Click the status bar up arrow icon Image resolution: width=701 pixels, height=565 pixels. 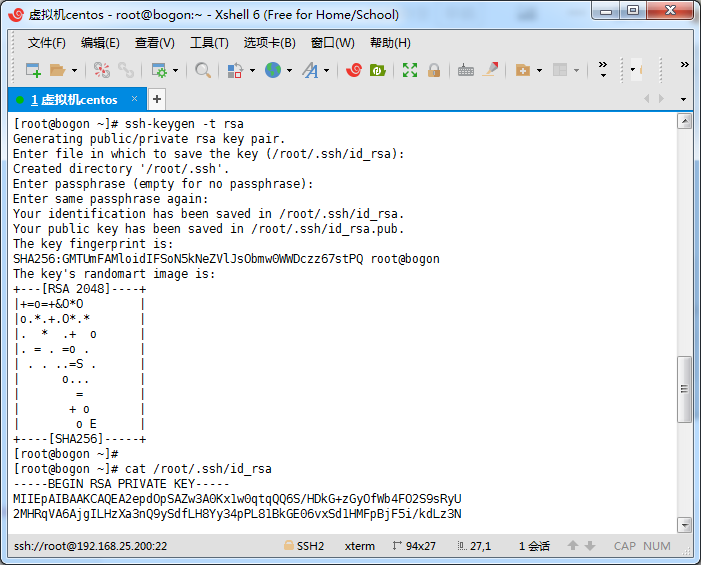(x=573, y=545)
